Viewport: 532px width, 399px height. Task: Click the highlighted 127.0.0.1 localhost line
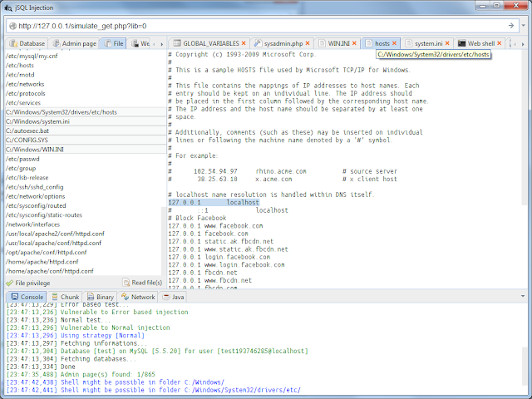[x=214, y=203]
